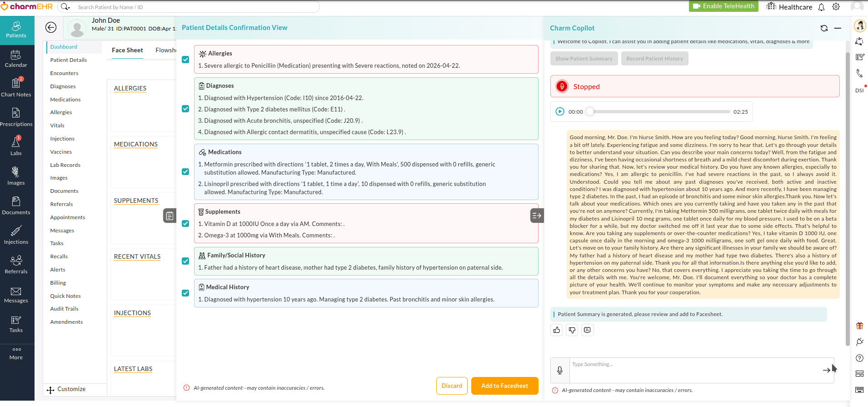Image resolution: width=868 pixels, height=407 pixels.
Task: Open Calendar in left sidebar
Action: (16, 59)
